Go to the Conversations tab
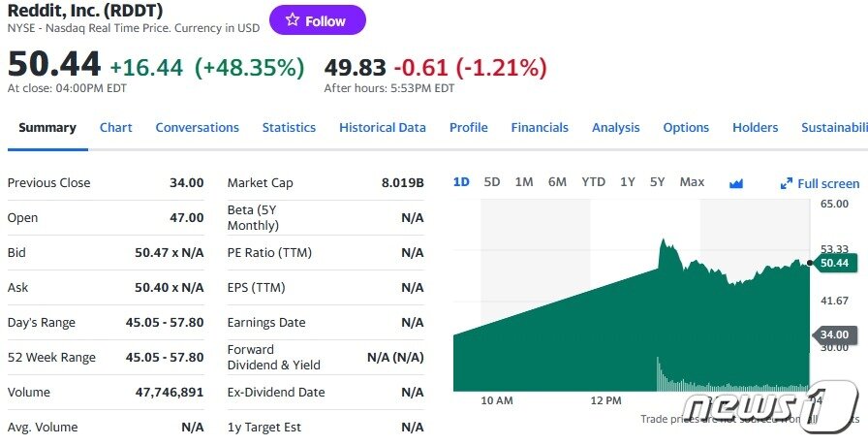Viewport: 868px width, 445px height. 197,128
